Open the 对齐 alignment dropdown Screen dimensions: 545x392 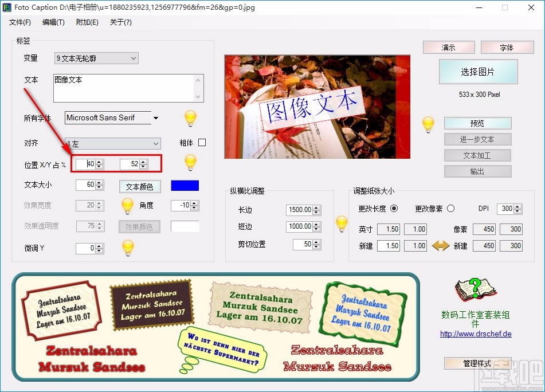coord(113,143)
